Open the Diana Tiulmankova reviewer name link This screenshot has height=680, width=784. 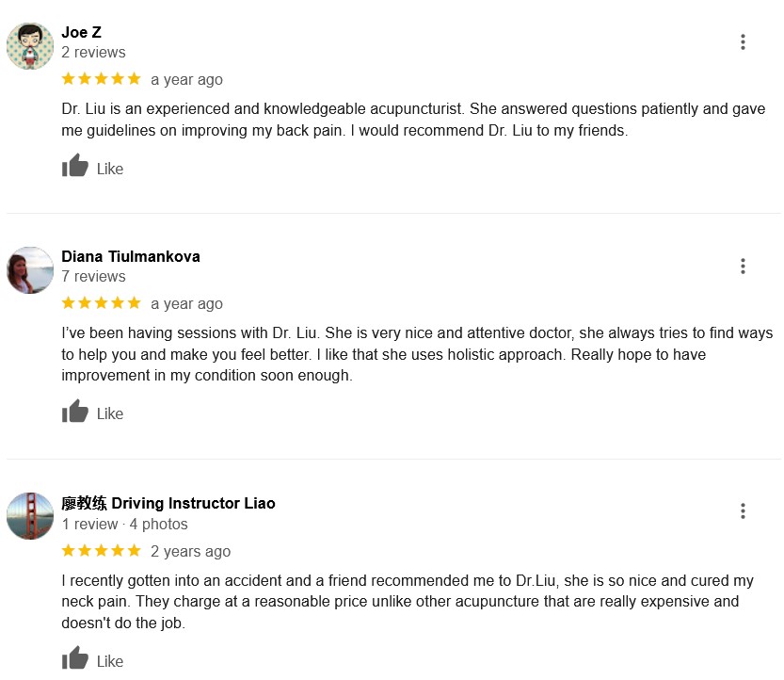(131, 256)
